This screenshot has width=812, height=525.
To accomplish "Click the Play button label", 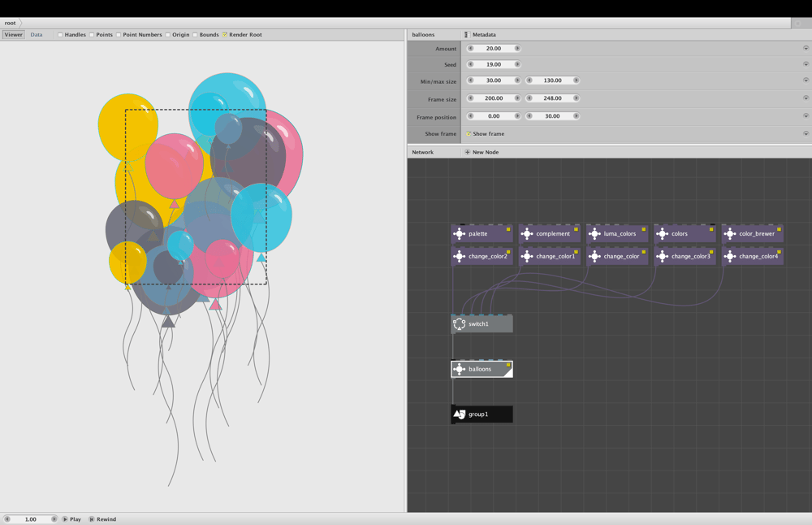I will click(75, 518).
